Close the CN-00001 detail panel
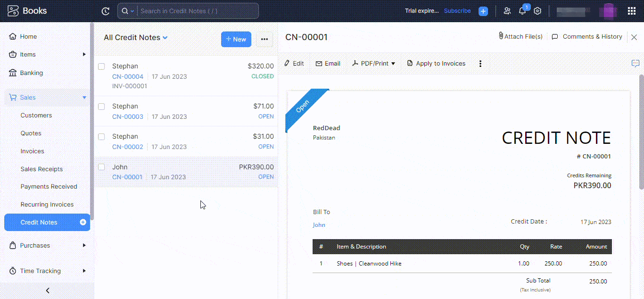The height and width of the screenshot is (299, 644). pos(634,37)
